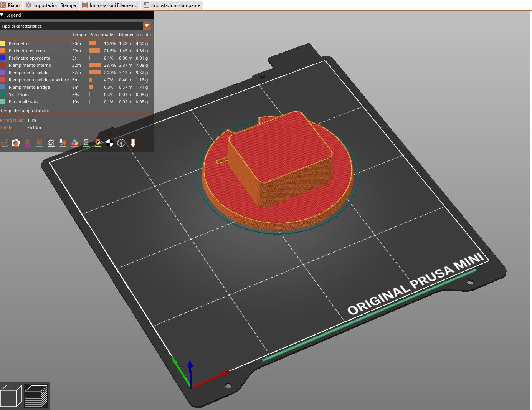Screen dimensions: 532x410
Task: Click the 1.48 m Perimetro length
Action: click(126, 43)
